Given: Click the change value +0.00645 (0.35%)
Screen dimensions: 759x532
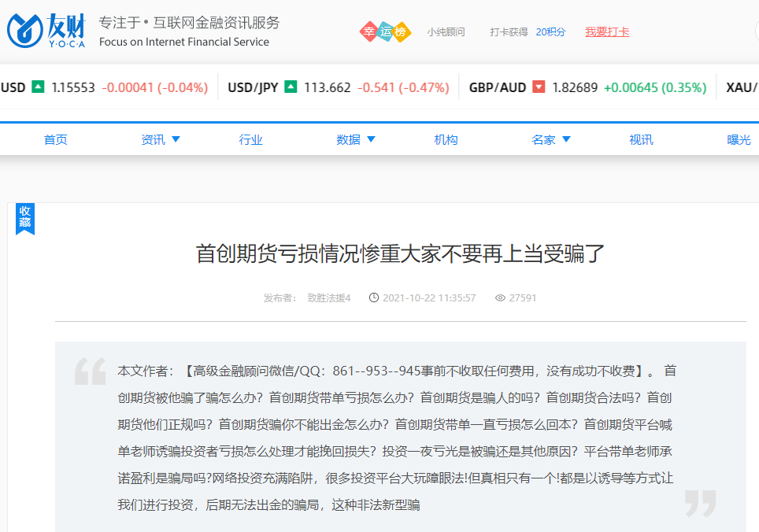Looking at the screenshot, I should tap(655, 87).
